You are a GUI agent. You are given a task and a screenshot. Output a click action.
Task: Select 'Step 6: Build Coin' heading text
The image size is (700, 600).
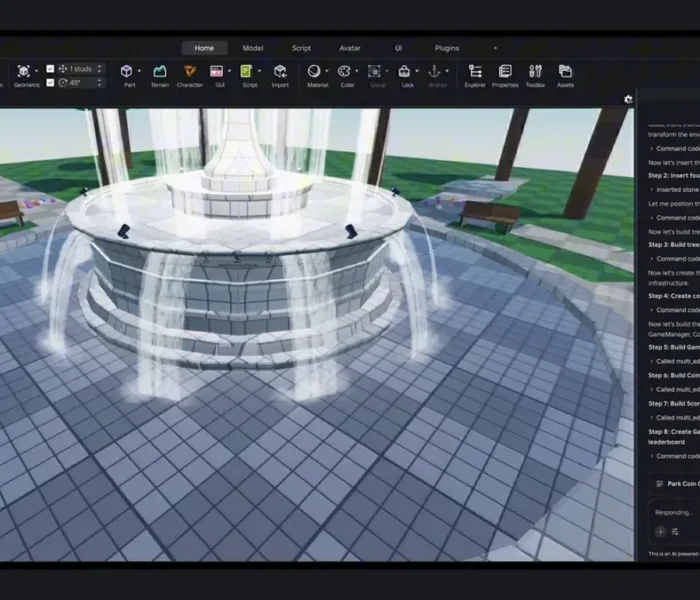coord(674,375)
